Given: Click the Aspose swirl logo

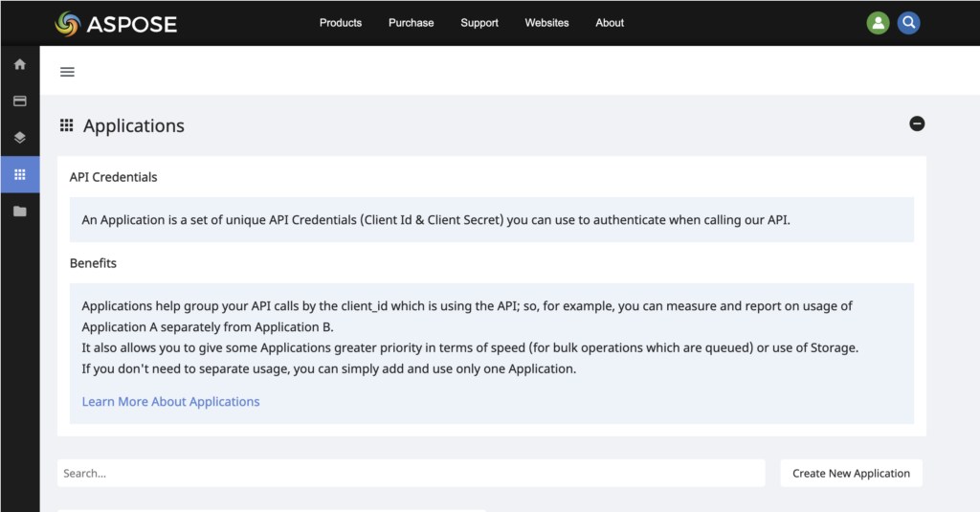Looking at the screenshot, I should (68, 23).
